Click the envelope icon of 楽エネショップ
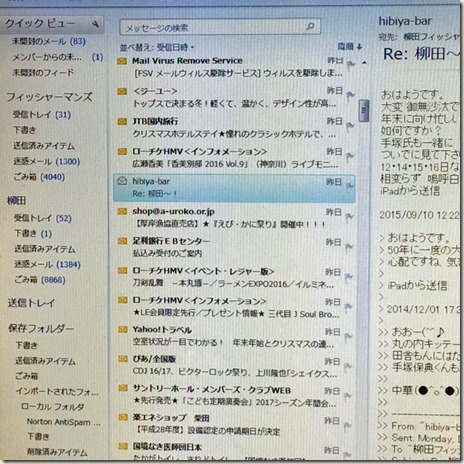Screen dimensions: 464x464 [x=123, y=417]
